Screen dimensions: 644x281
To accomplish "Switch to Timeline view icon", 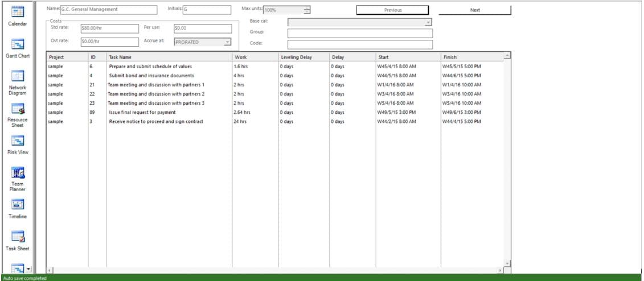I will pos(18,204).
